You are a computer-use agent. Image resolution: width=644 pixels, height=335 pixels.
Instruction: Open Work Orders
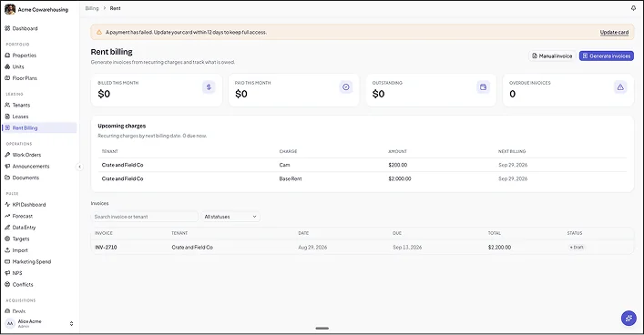click(x=39, y=155)
